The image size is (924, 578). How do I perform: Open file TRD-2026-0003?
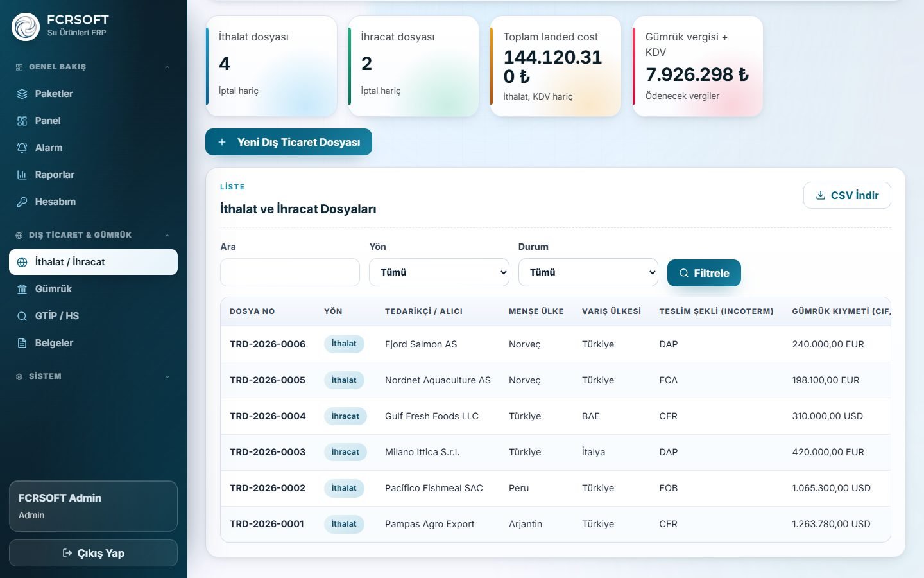(x=268, y=452)
